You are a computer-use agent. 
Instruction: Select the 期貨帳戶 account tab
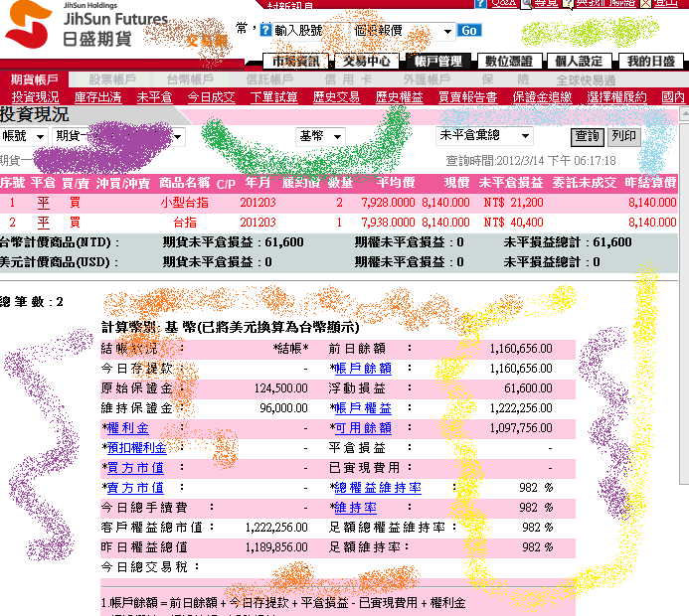click(34, 79)
